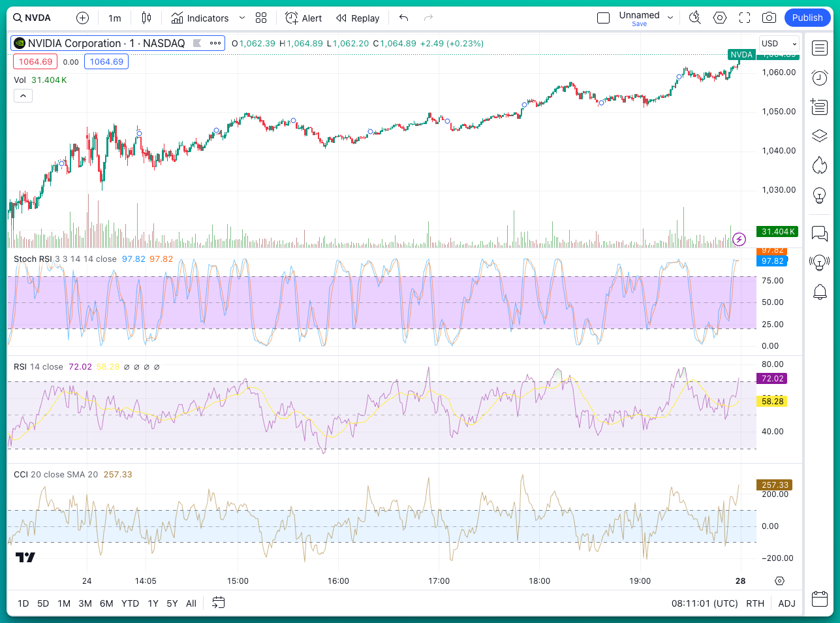Open the Indicators dialog
This screenshot has height=623, width=840.
(200, 18)
